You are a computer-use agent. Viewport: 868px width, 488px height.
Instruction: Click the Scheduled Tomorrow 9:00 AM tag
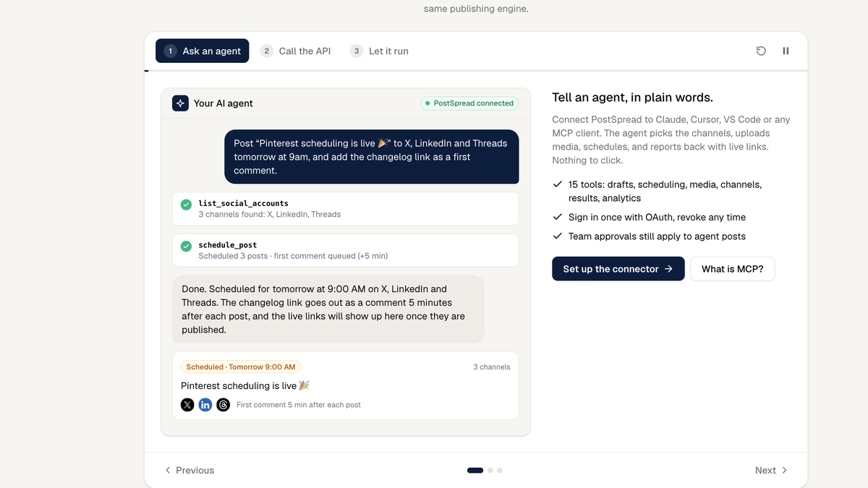pyautogui.click(x=241, y=367)
